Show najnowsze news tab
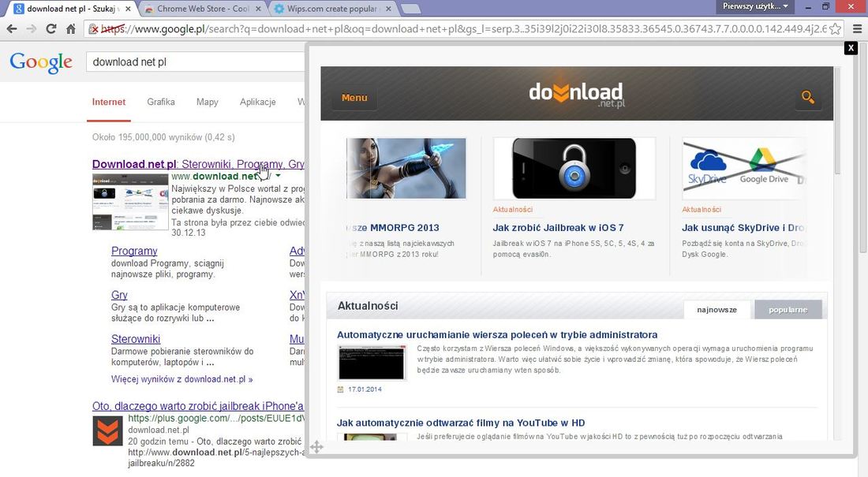 tap(716, 310)
